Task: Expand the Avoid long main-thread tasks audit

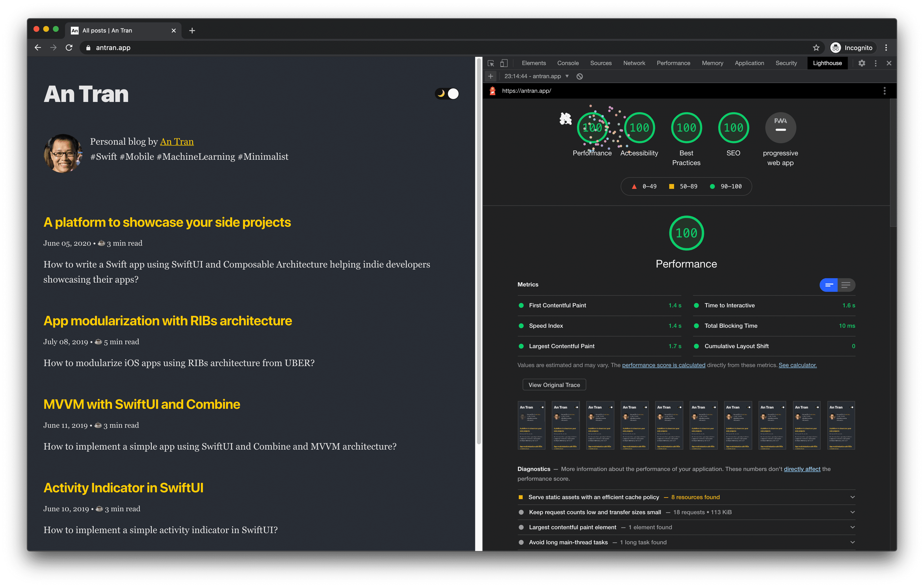Action: pyautogui.click(x=686, y=542)
